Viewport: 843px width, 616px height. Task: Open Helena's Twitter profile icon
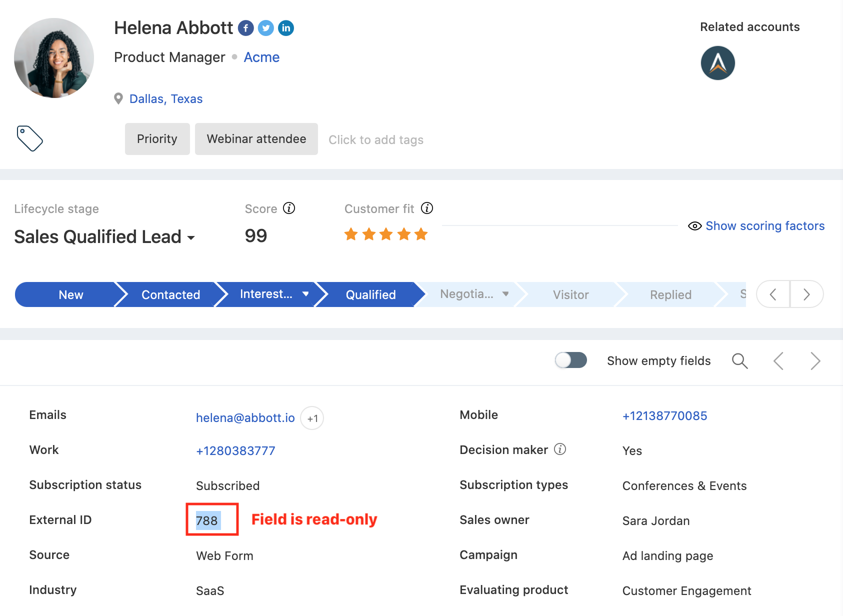[x=266, y=28]
